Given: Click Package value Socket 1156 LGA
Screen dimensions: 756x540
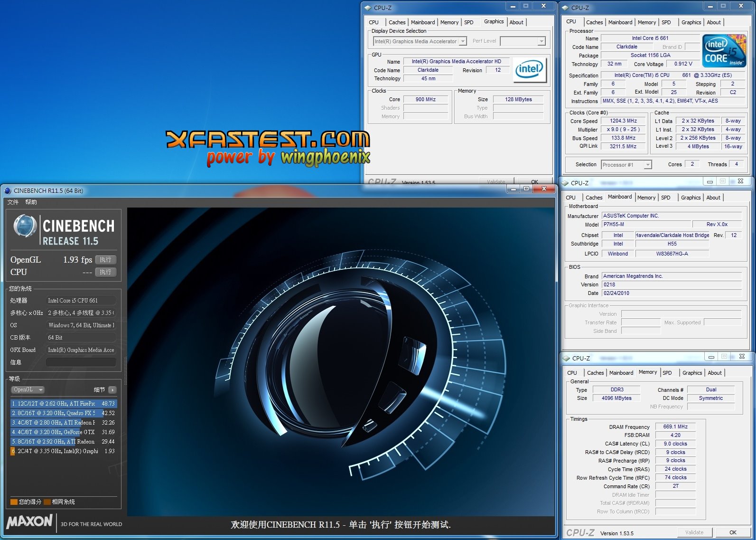Looking at the screenshot, I should [x=650, y=56].
